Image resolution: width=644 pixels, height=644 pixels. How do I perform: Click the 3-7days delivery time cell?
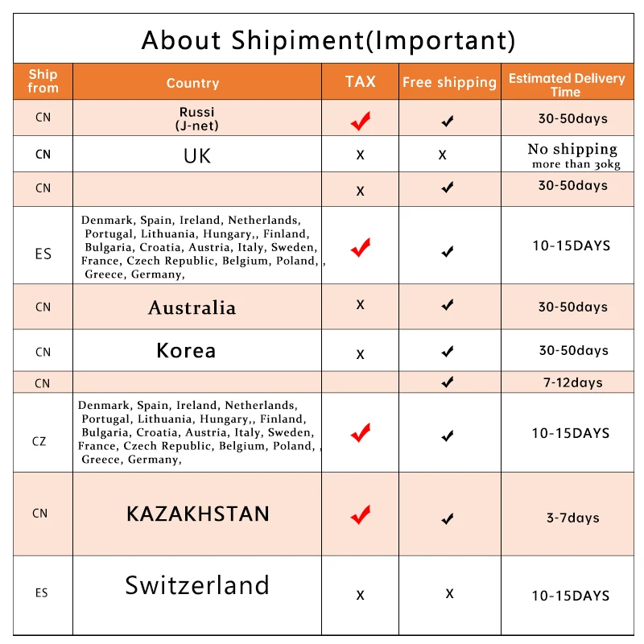tap(568, 514)
